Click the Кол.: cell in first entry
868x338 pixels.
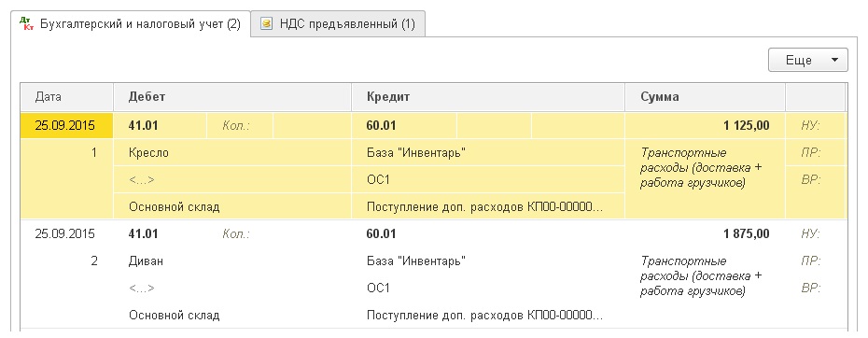(x=239, y=125)
